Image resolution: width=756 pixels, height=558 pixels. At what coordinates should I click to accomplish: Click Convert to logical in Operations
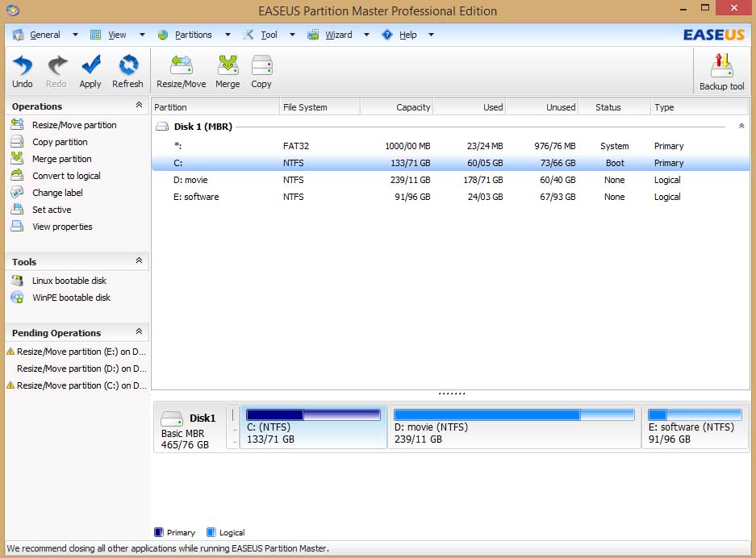pyautogui.click(x=66, y=176)
